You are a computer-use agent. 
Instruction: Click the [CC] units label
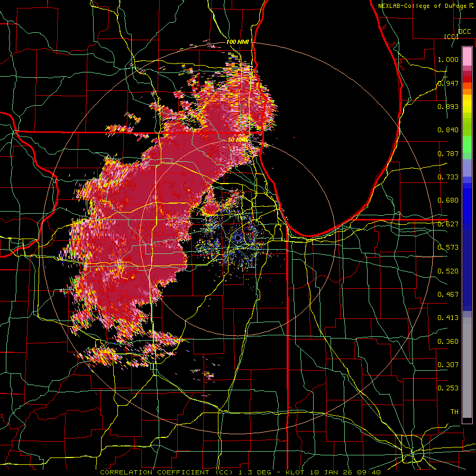point(451,36)
